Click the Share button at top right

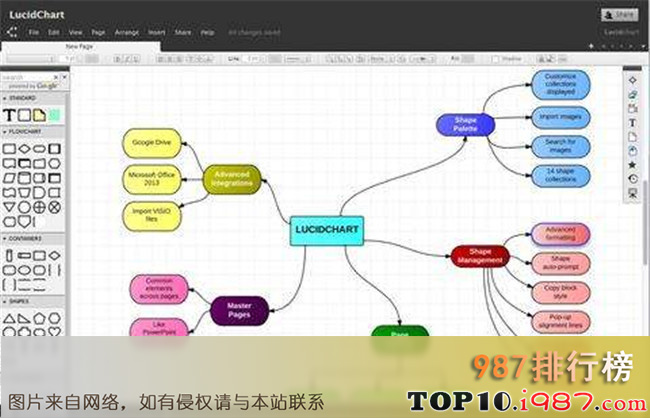pos(620,15)
